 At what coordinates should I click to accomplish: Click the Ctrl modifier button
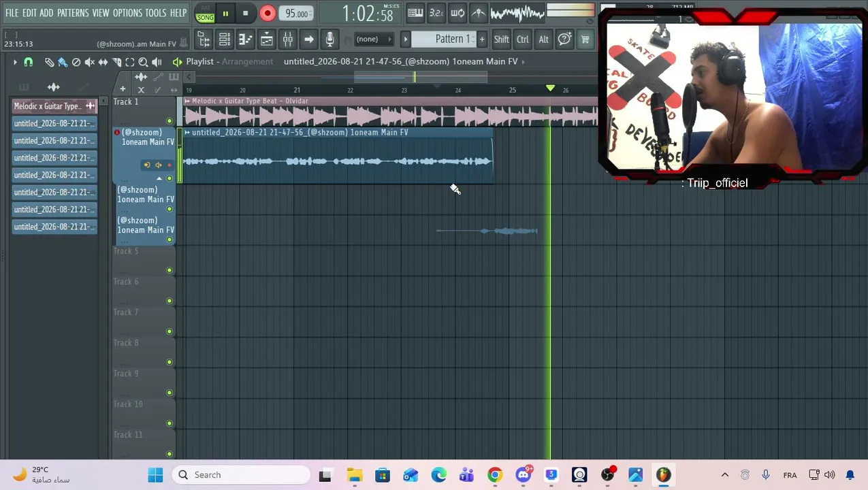tap(522, 39)
